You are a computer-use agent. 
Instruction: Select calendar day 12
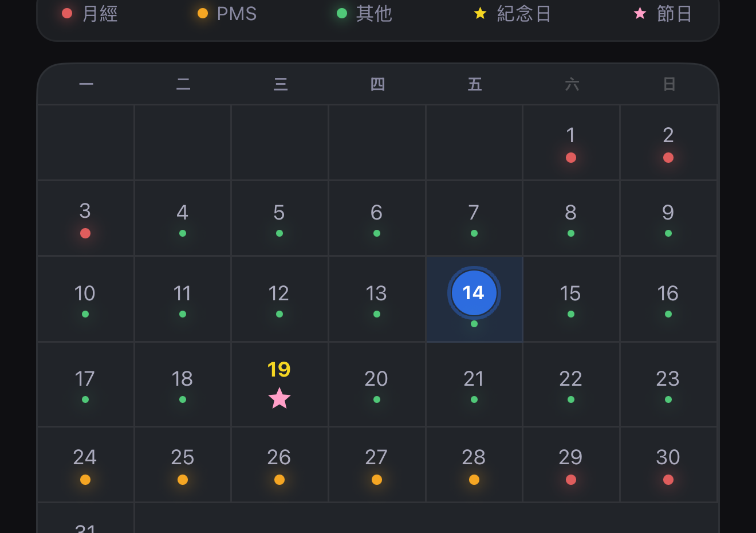(x=279, y=299)
